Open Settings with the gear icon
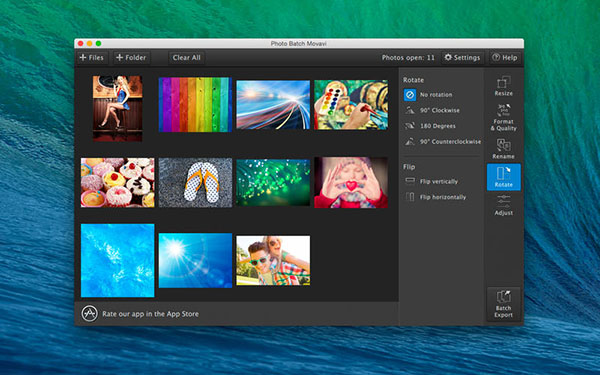 pyautogui.click(x=462, y=58)
